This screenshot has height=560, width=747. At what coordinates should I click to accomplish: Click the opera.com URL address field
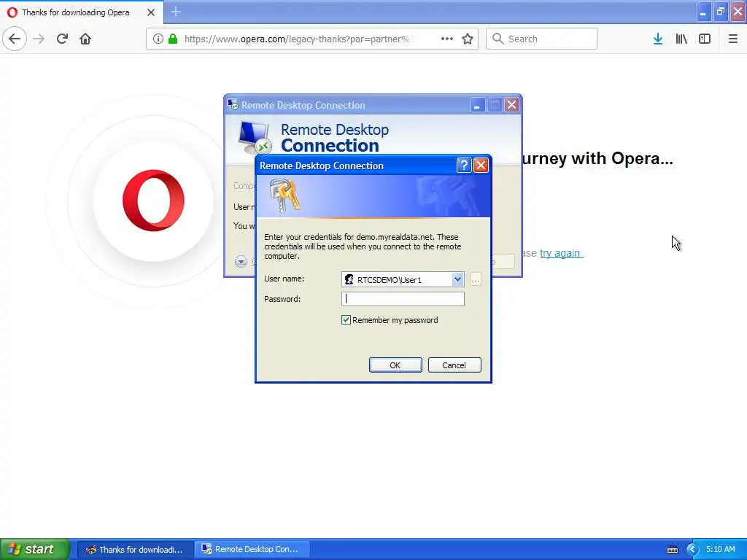coord(299,39)
